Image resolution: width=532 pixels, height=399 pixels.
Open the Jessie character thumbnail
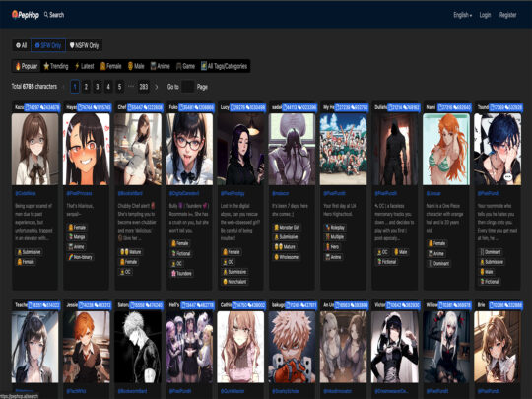point(86,347)
